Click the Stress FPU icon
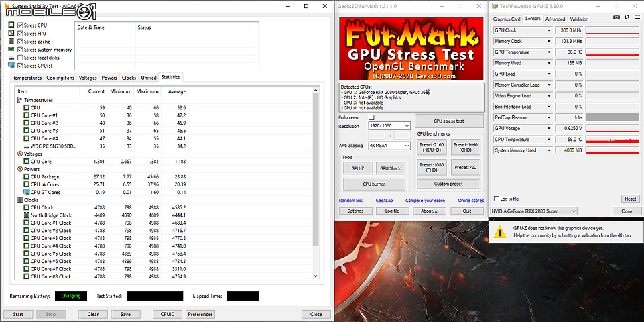The height and width of the screenshot is (322, 644). [11, 34]
